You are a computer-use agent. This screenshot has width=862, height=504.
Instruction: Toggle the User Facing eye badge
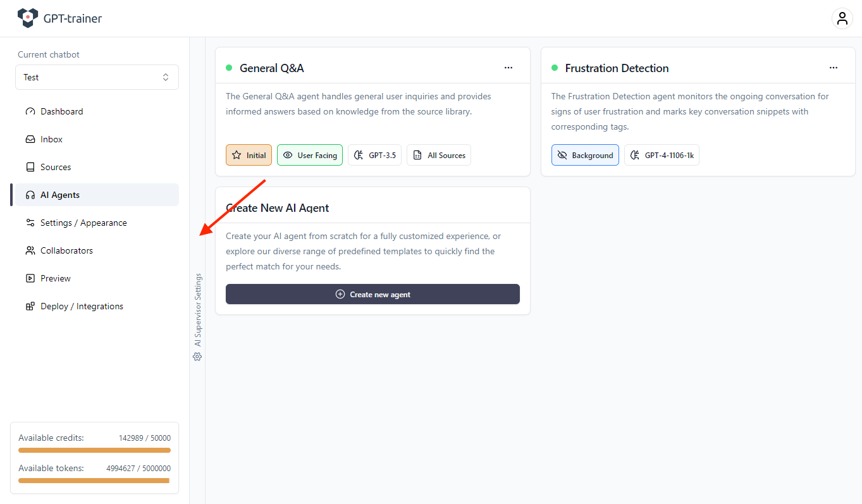click(x=310, y=155)
